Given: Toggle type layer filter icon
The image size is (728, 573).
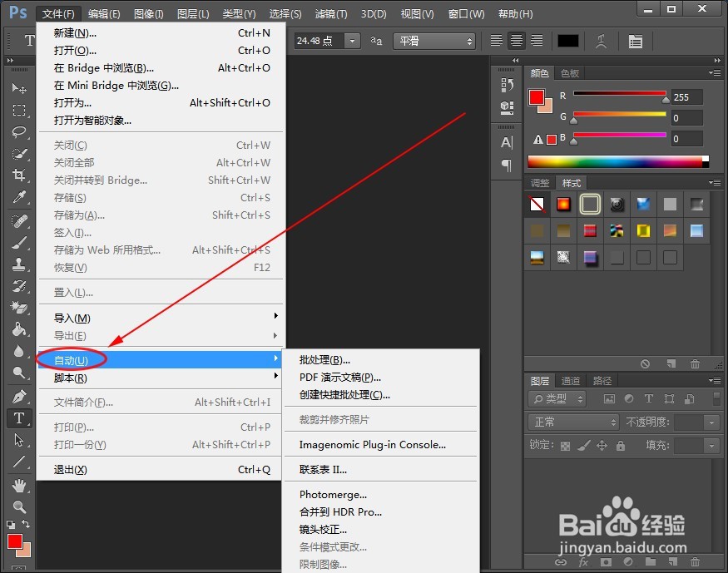Looking at the screenshot, I should tap(649, 398).
